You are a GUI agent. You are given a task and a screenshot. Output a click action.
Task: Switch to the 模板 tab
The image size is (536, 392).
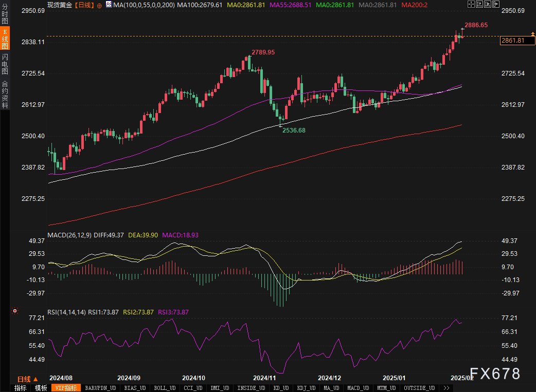pos(41,388)
